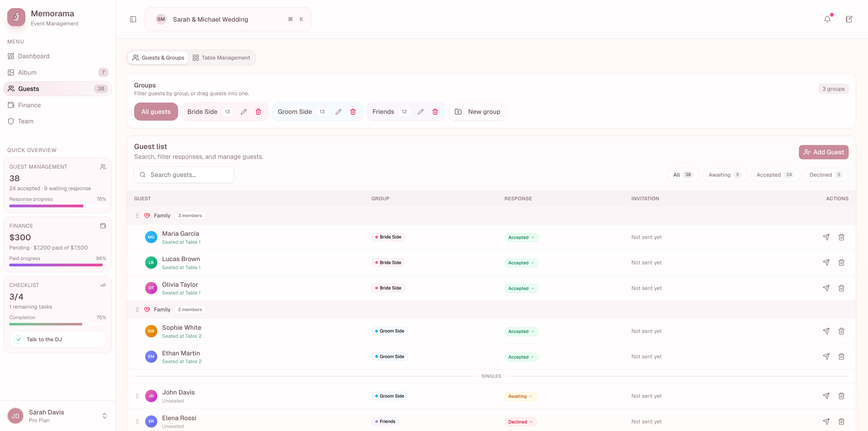Go to Album in sidebar
The height and width of the screenshot is (431, 868).
[57, 73]
